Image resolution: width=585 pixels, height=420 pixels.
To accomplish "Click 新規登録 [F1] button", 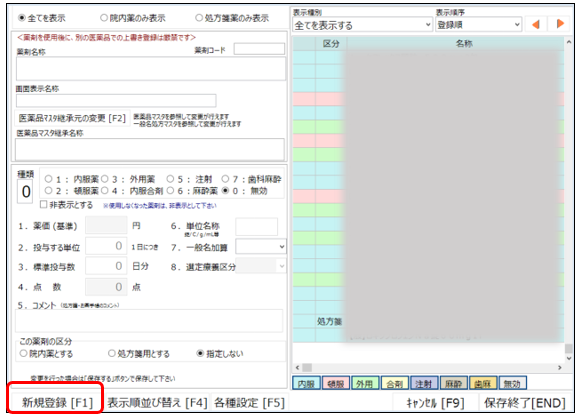I will pyautogui.click(x=57, y=403).
